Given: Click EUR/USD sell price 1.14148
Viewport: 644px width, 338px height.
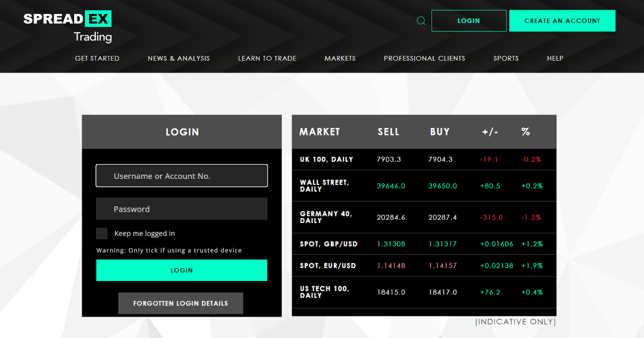Looking at the screenshot, I should 391,265.
